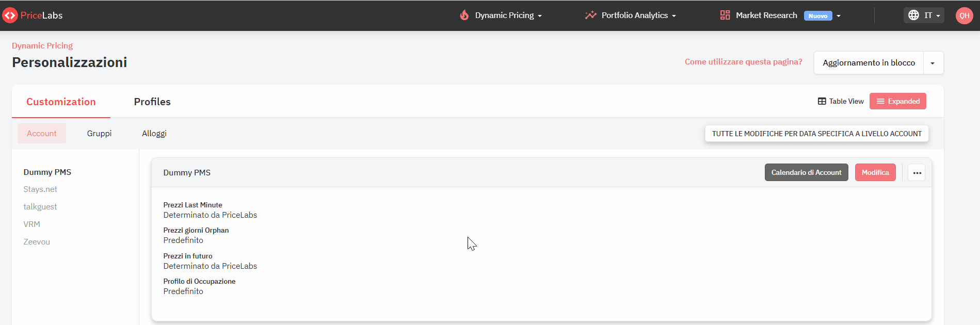The width and height of the screenshot is (980, 325).
Task: Open Calendario di Account
Action: pos(806,173)
